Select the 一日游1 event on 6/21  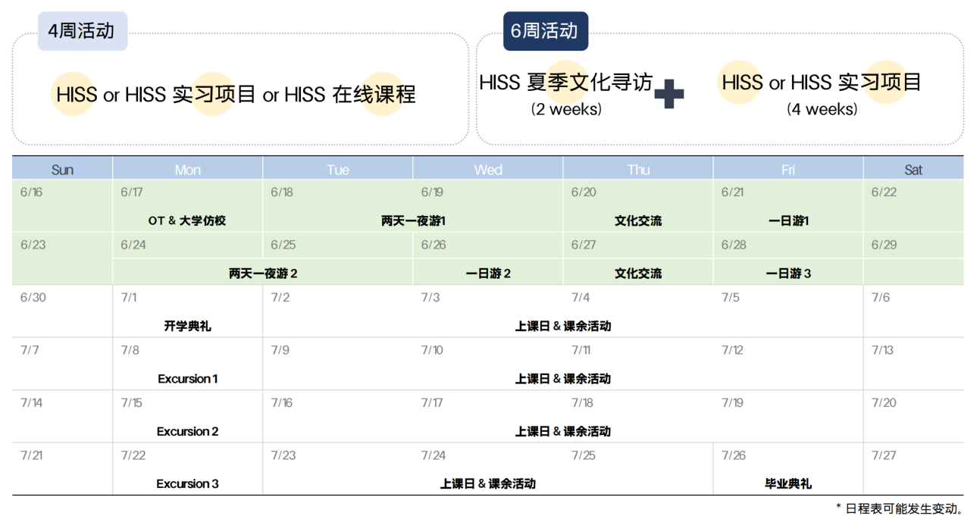(788, 221)
